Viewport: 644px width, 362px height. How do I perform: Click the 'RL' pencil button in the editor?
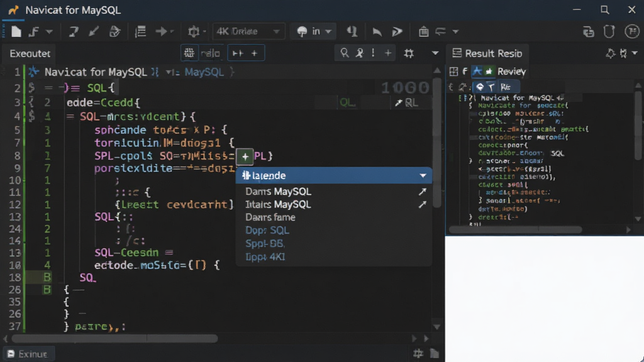coord(407,102)
